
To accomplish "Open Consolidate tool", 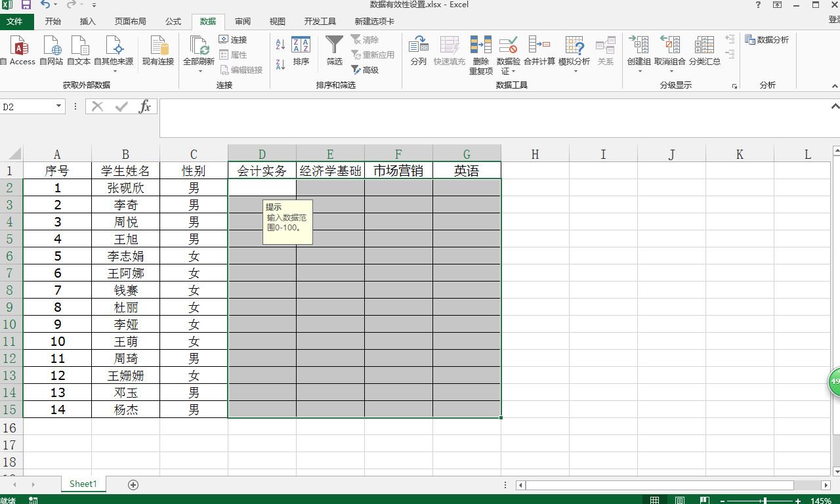I will point(539,51).
